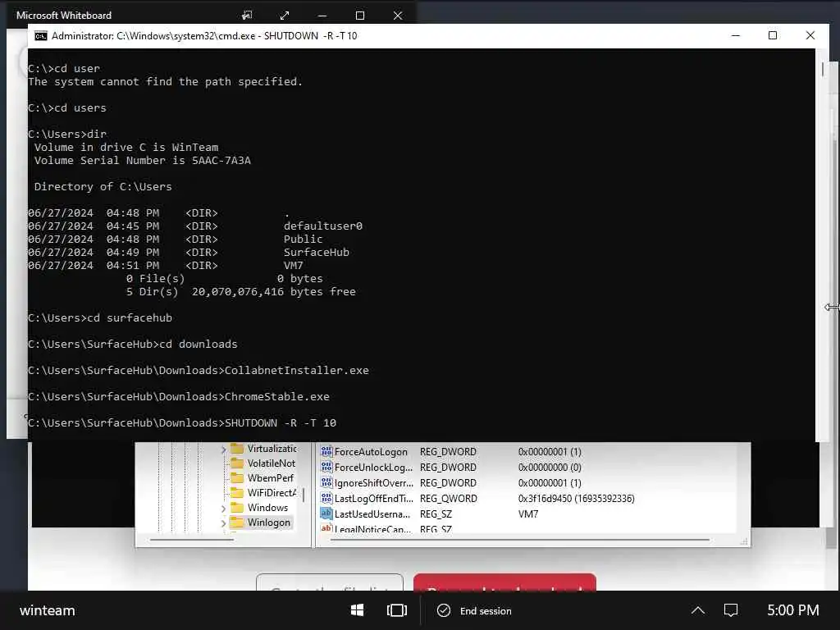Click the defaultuser0 directory entry
This screenshot has width=840, height=630.
[x=323, y=226]
